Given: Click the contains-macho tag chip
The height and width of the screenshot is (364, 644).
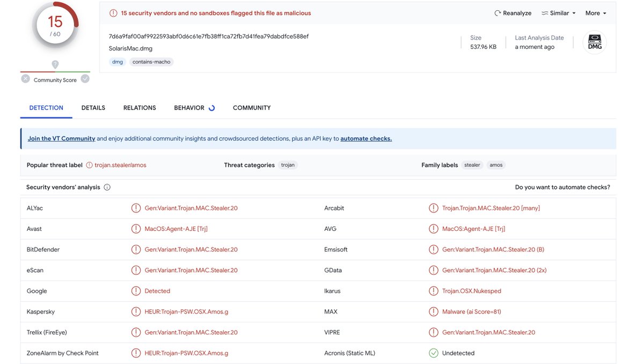Looking at the screenshot, I should click(x=151, y=62).
